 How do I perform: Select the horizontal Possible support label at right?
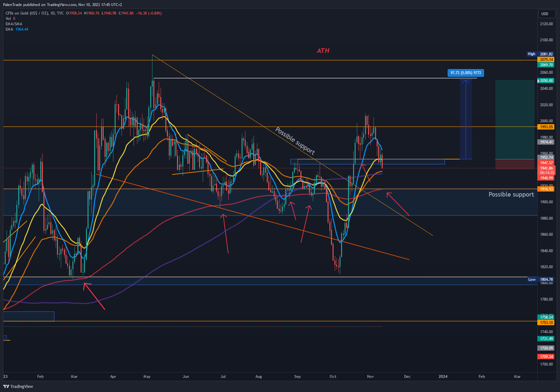click(x=511, y=194)
